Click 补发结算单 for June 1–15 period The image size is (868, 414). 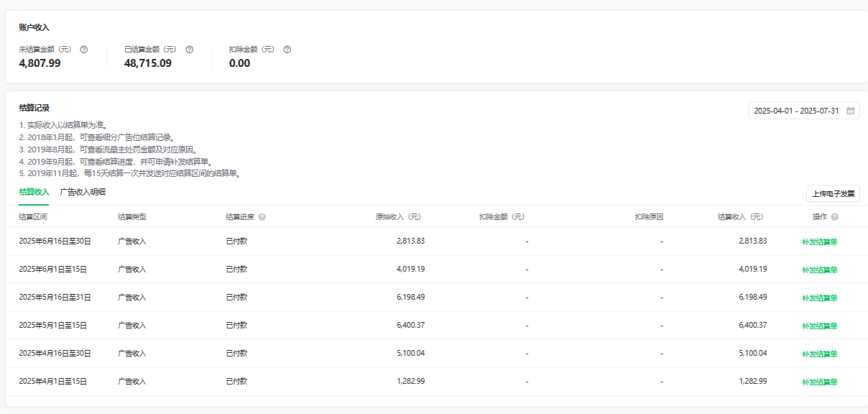(820, 270)
